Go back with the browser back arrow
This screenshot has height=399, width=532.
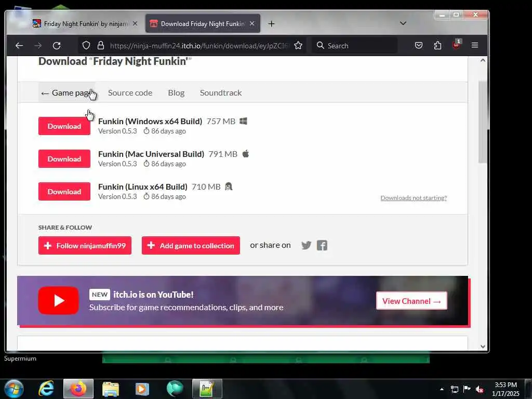pos(19,46)
